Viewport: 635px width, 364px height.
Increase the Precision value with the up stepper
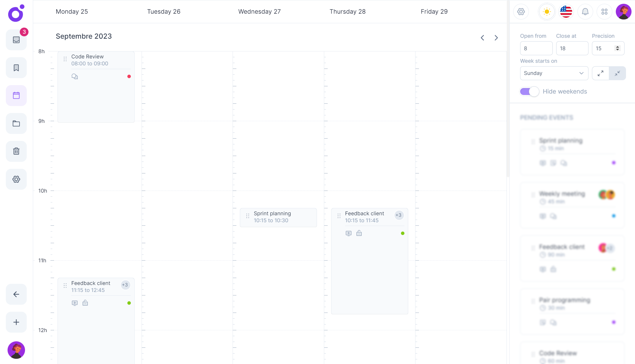(618, 46)
